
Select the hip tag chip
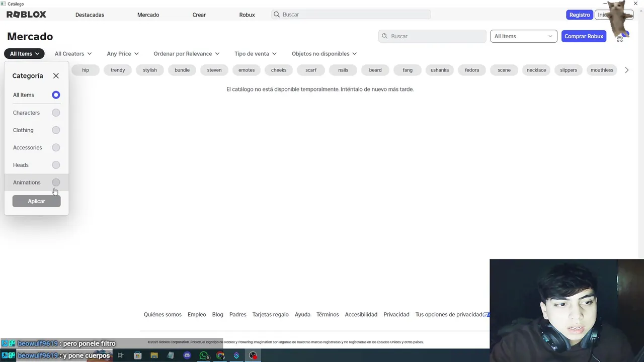point(86,70)
